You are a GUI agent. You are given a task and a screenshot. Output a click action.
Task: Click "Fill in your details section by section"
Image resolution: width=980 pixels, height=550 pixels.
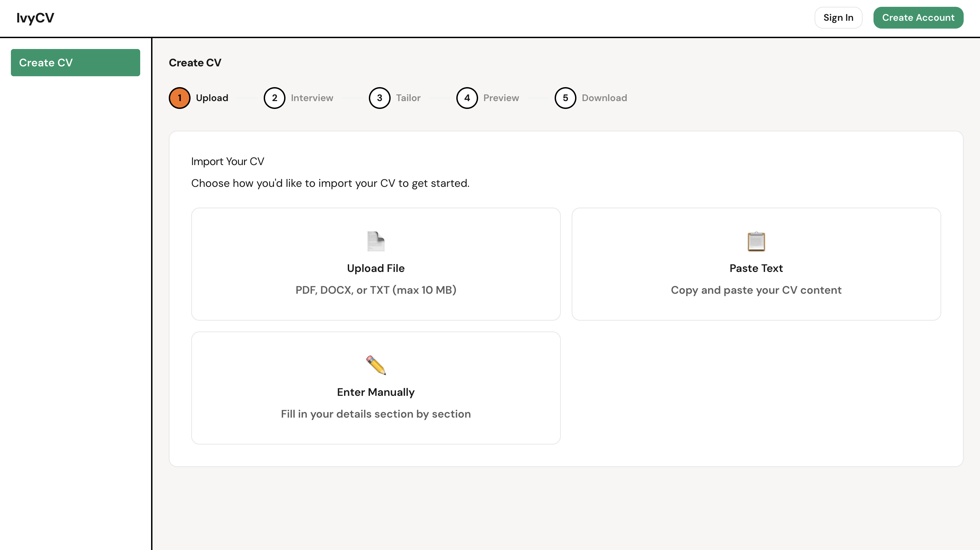pyautogui.click(x=375, y=414)
